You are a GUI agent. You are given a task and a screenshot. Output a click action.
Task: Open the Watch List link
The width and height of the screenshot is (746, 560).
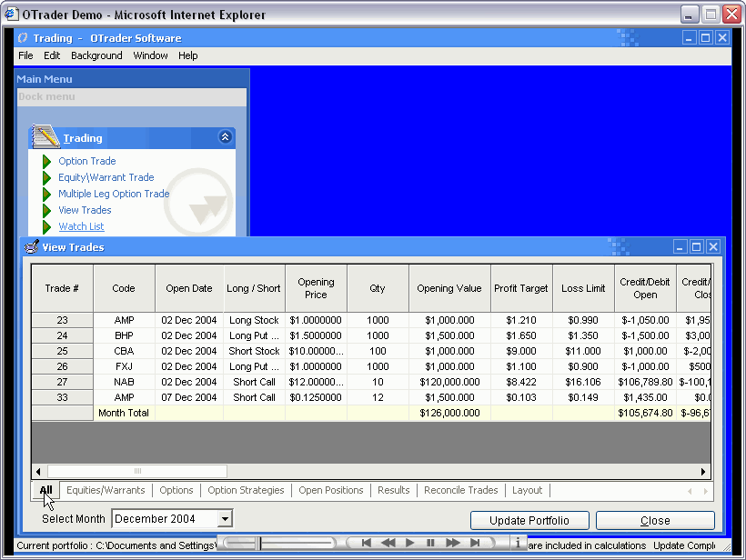point(81,226)
